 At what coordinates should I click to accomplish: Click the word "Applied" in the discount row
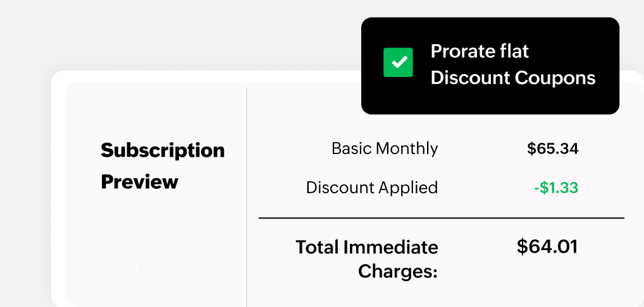point(408,188)
